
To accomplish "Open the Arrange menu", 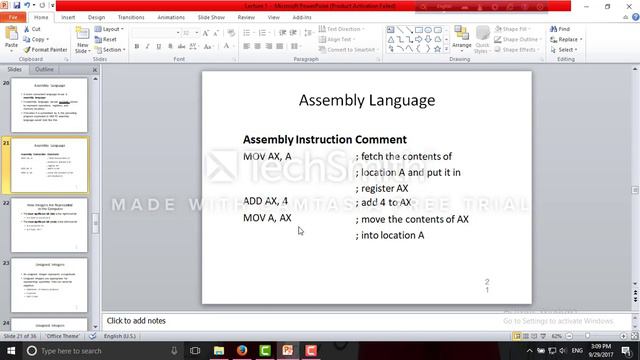I will tap(462, 38).
